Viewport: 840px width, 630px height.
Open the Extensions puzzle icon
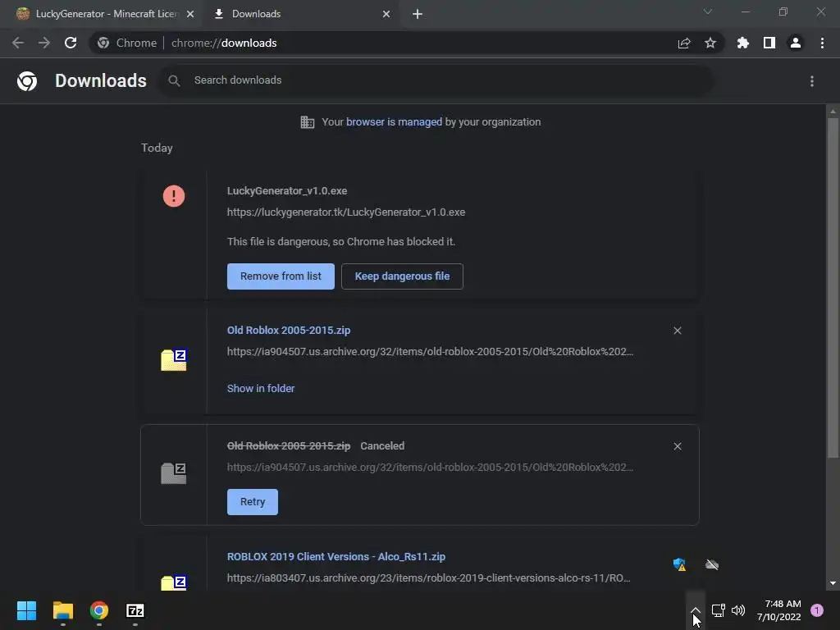(743, 43)
